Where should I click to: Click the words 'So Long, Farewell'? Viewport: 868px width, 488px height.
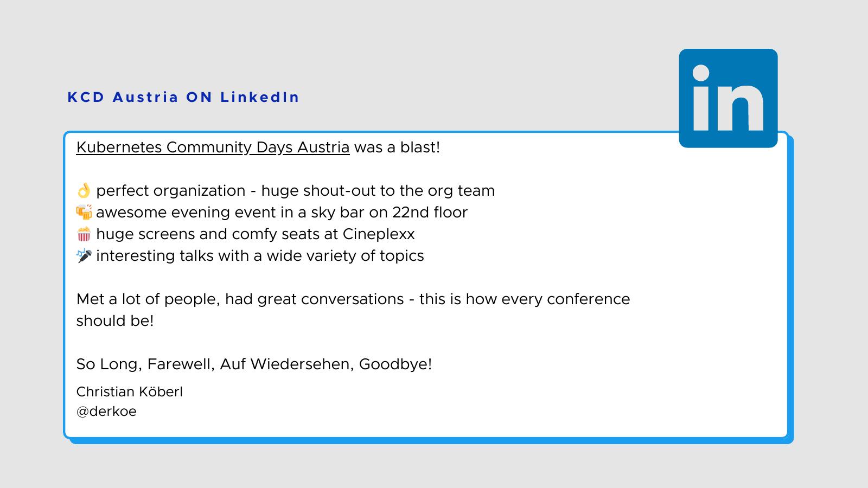pyautogui.click(x=145, y=364)
